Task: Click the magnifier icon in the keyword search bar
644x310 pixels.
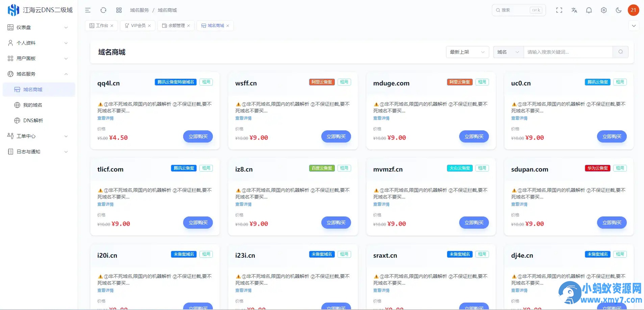Action: tap(621, 52)
